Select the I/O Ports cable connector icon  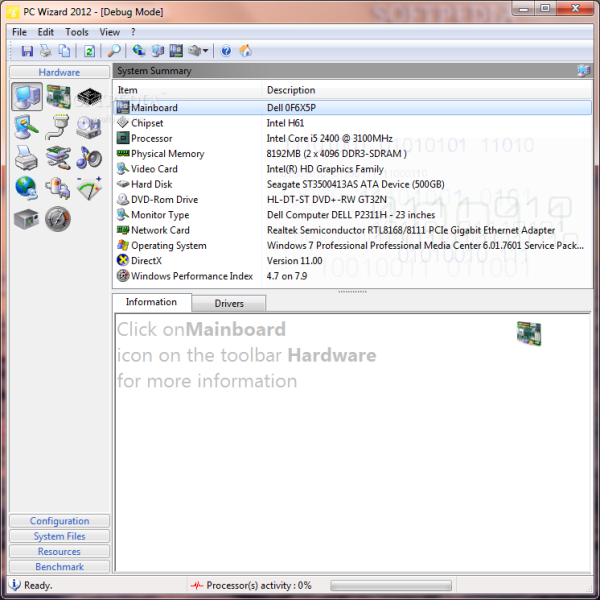57,127
